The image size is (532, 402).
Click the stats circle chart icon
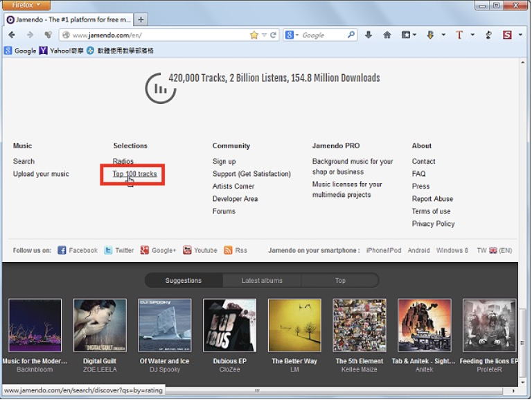point(161,88)
